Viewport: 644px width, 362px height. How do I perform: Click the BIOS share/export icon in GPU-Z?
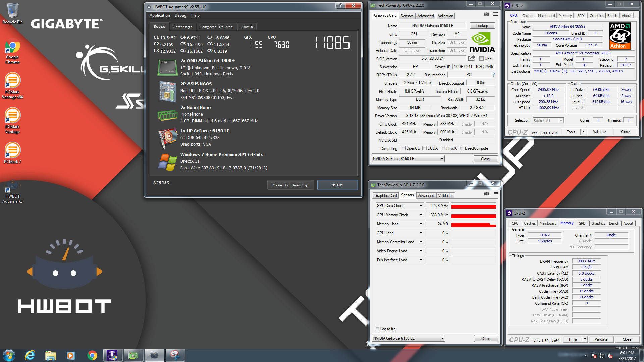tap(472, 58)
